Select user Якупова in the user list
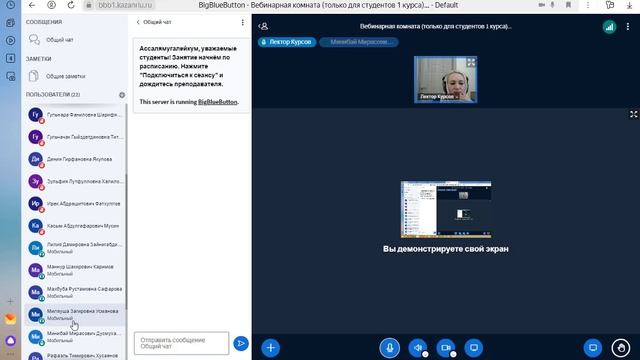640x360 pixels. pyautogui.click(x=75, y=159)
